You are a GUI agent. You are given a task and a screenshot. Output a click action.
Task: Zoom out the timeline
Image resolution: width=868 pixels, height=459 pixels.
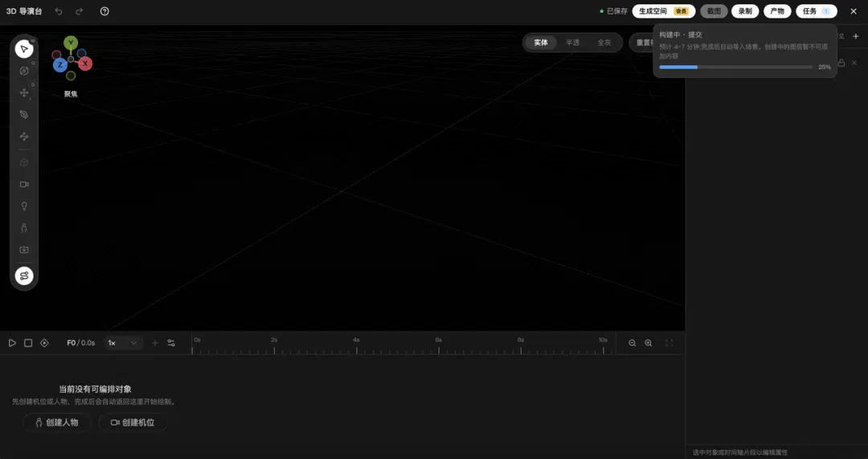(633, 343)
